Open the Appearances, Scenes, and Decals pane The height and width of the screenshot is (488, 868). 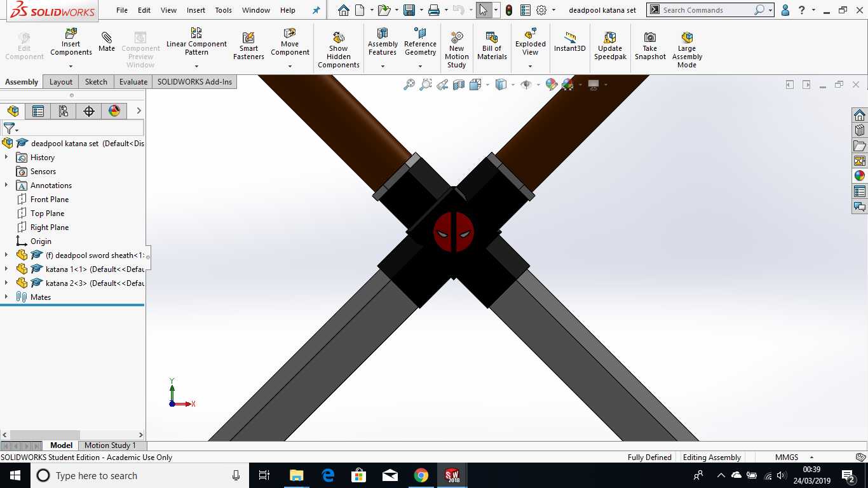(860, 176)
